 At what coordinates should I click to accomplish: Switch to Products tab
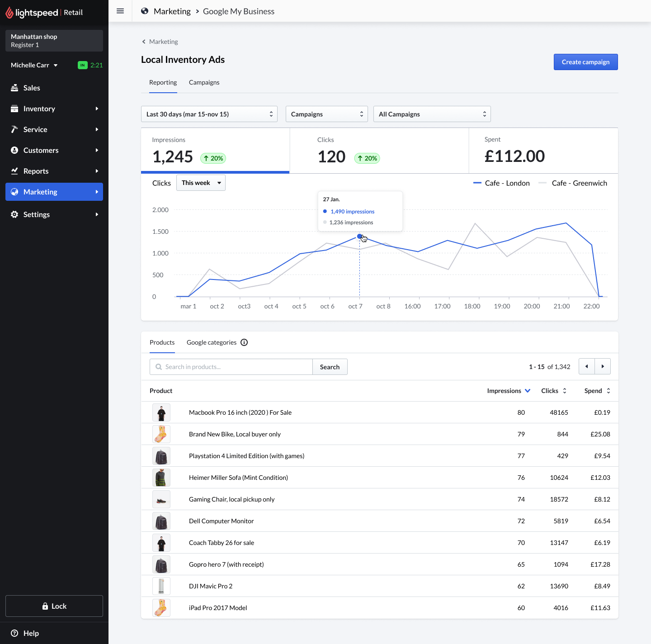(x=162, y=342)
